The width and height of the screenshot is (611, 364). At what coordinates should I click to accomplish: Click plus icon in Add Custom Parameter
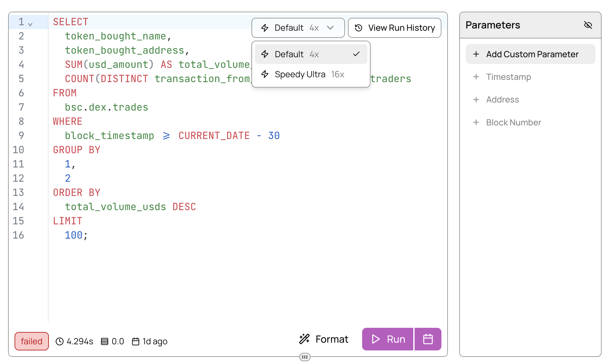(476, 54)
